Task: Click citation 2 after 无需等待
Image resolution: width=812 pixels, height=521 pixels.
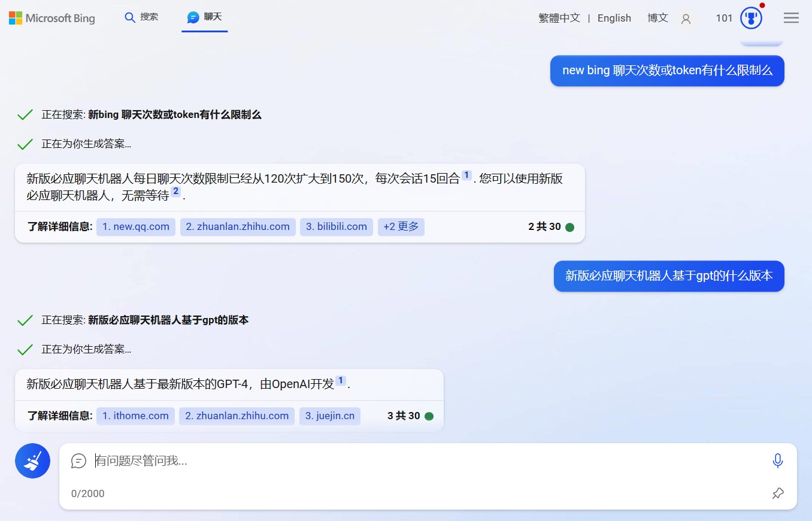Action: (175, 192)
